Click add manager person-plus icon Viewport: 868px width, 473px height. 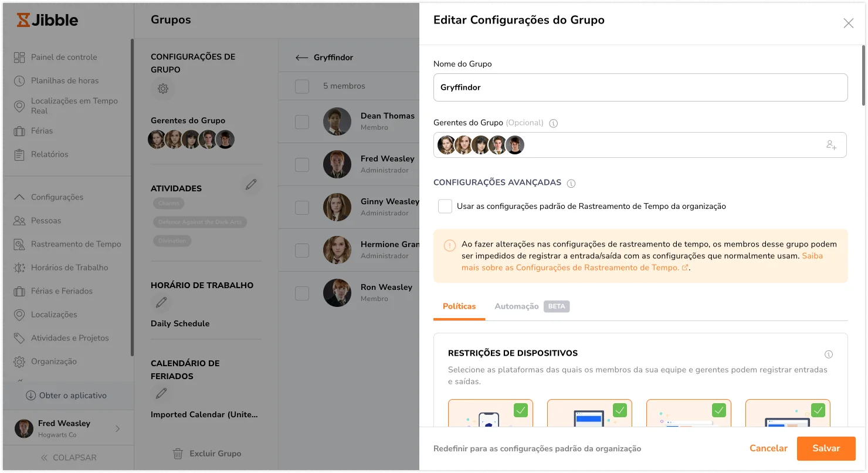coord(831,145)
